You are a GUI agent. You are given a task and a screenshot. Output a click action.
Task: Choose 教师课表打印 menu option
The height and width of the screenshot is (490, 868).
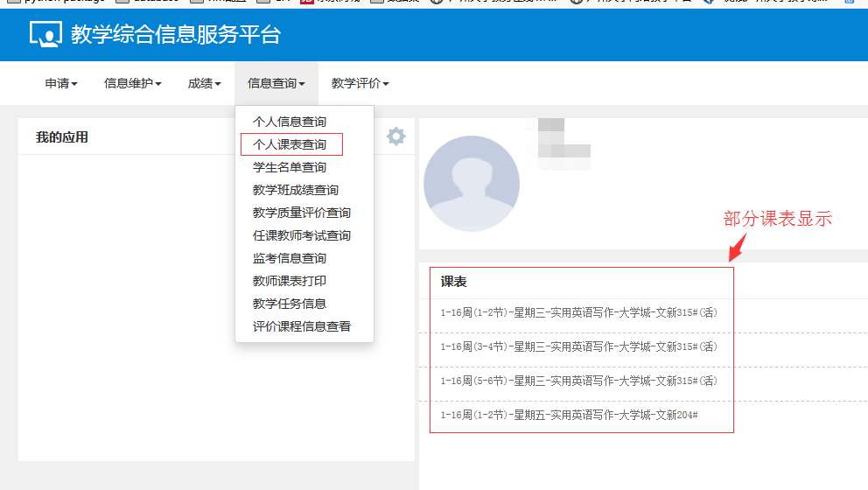click(290, 281)
